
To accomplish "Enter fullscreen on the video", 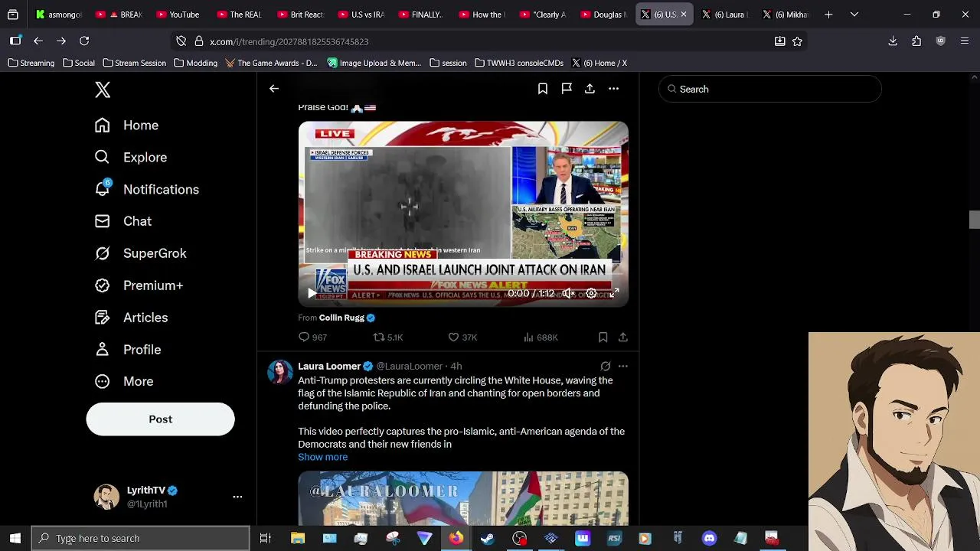I will (614, 293).
